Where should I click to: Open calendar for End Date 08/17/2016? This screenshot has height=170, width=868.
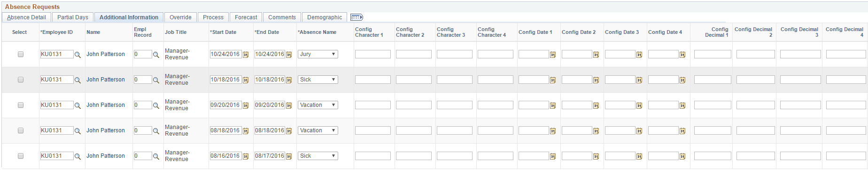point(289,156)
